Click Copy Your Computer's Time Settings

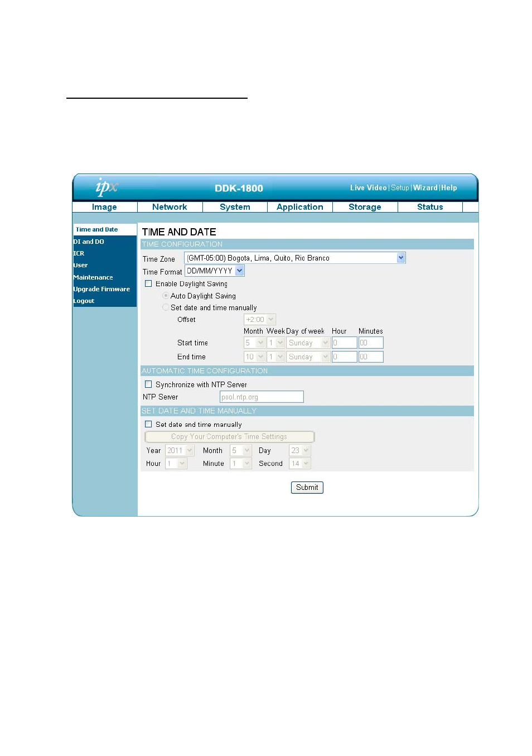[x=229, y=437]
